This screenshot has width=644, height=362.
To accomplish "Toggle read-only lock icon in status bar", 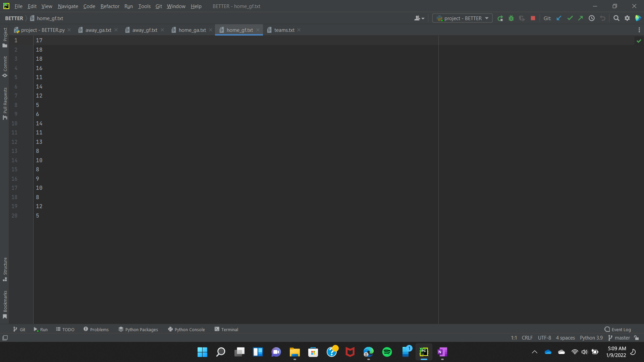I will [636, 338].
